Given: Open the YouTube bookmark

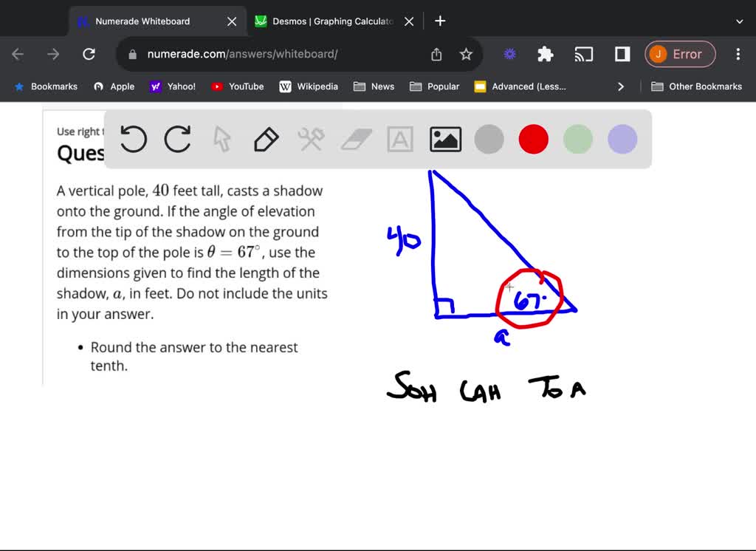Looking at the screenshot, I should [x=237, y=86].
